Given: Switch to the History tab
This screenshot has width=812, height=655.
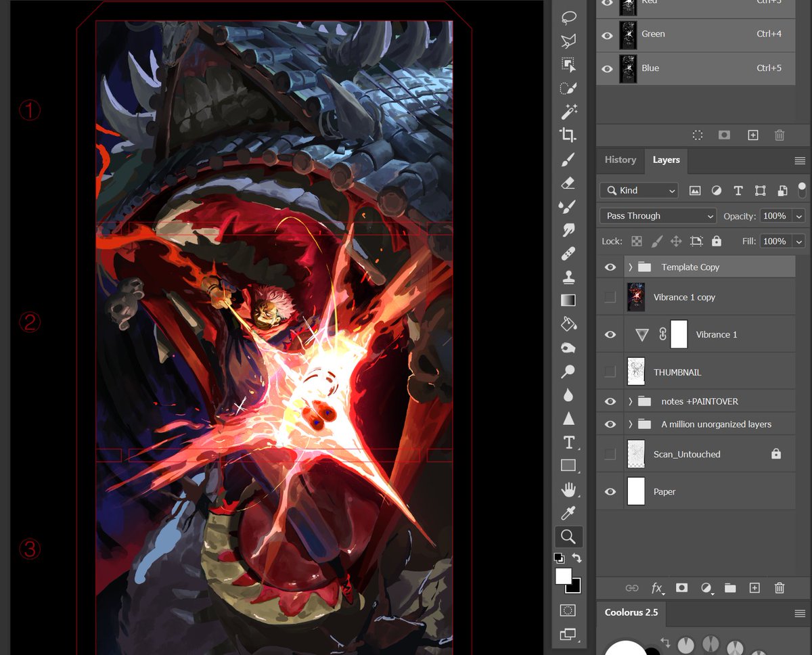Looking at the screenshot, I should point(621,160).
